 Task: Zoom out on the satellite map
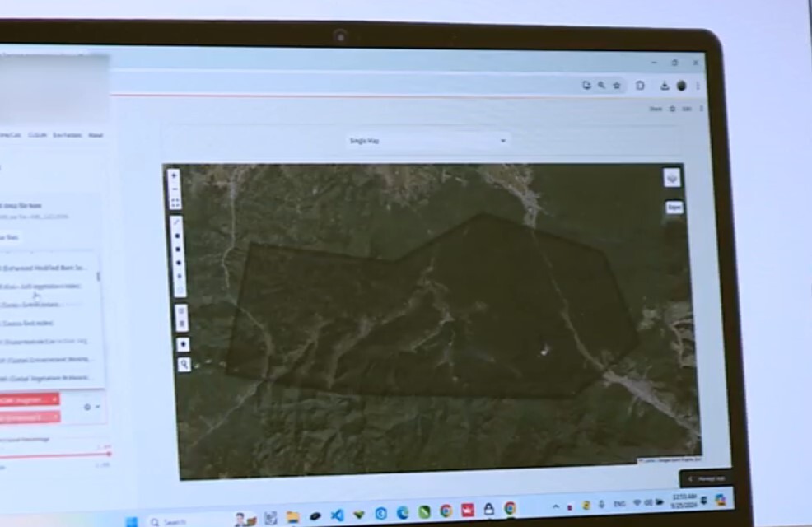coord(175,189)
